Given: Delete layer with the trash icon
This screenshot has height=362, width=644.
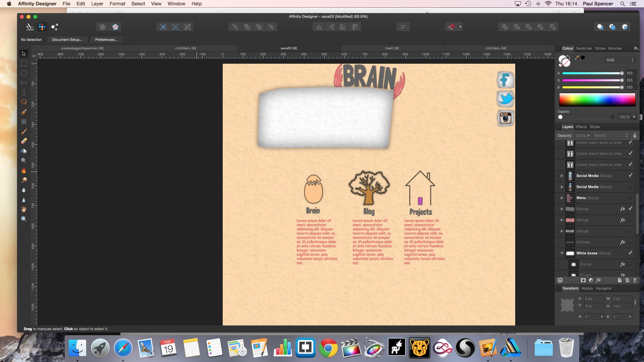Looking at the screenshot, I should (635, 280).
